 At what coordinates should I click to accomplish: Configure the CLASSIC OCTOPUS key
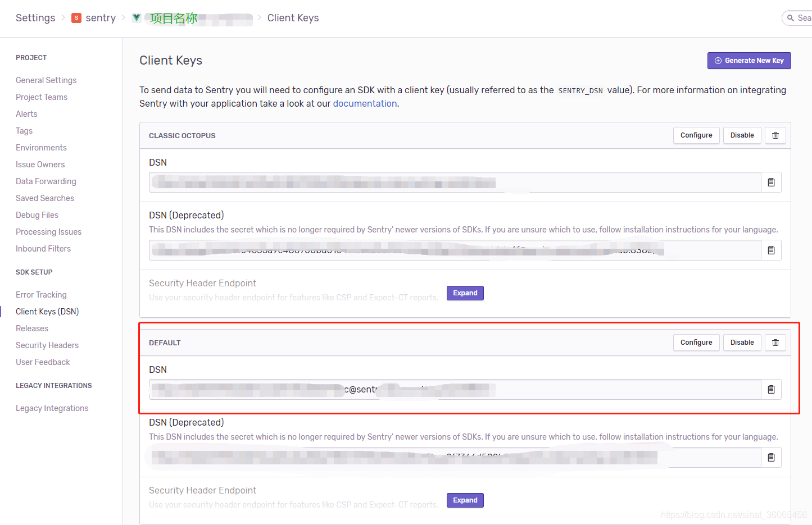pyautogui.click(x=696, y=135)
